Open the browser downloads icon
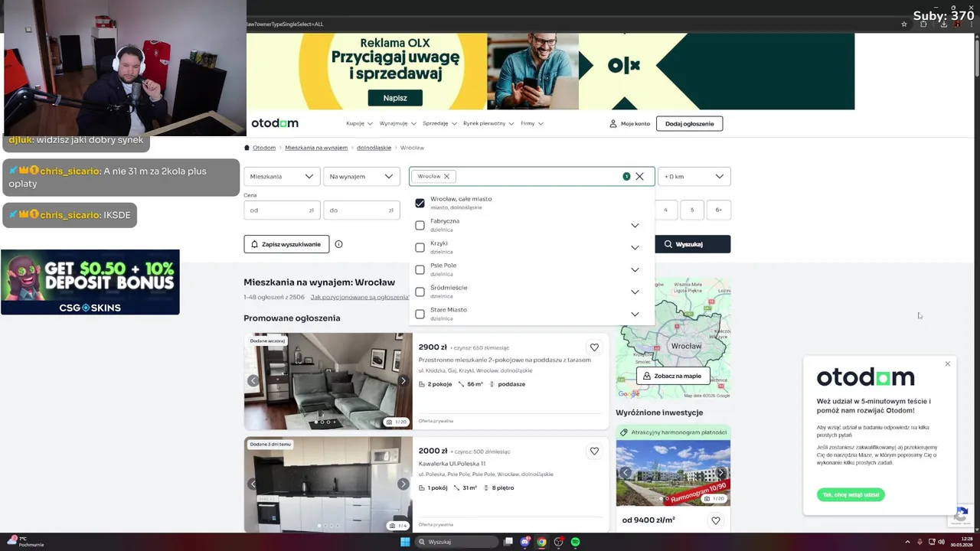This screenshot has height=551, width=980. coord(943,24)
